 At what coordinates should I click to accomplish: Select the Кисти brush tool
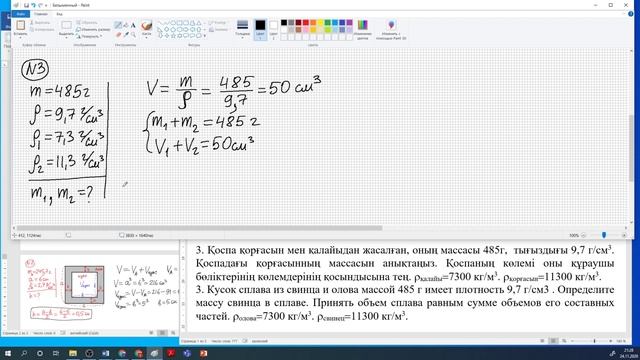tap(147, 25)
